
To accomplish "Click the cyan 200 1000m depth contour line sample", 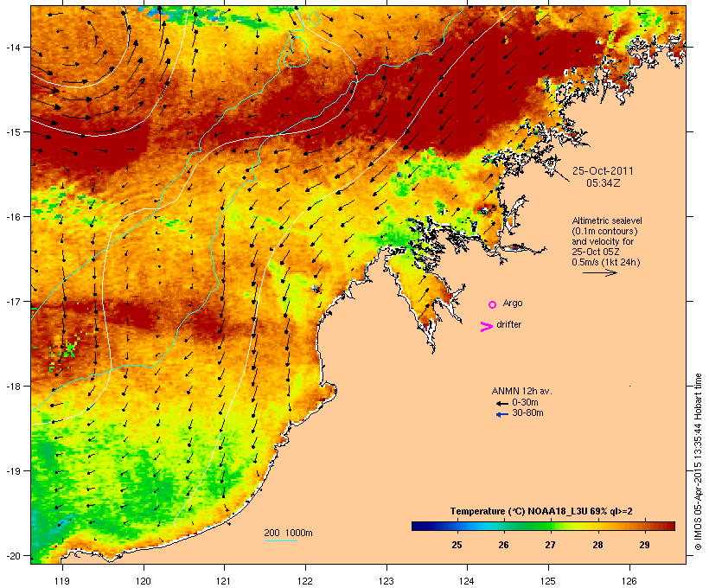I will 280,540.
